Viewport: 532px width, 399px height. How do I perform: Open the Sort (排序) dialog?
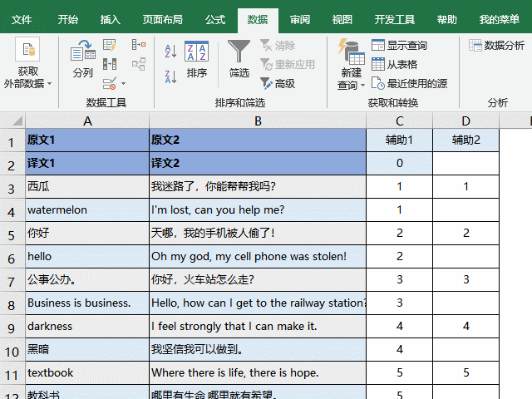click(x=196, y=59)
